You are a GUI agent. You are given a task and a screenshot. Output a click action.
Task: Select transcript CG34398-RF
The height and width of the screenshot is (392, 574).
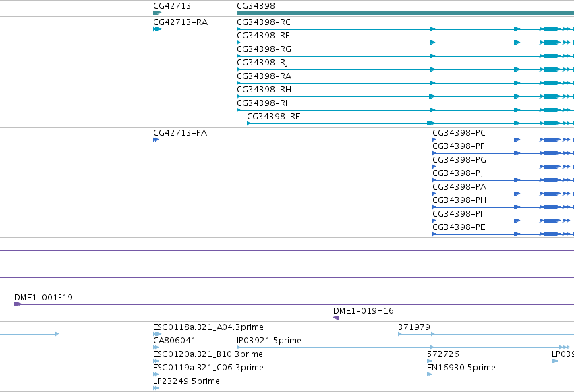pos(263,36)
